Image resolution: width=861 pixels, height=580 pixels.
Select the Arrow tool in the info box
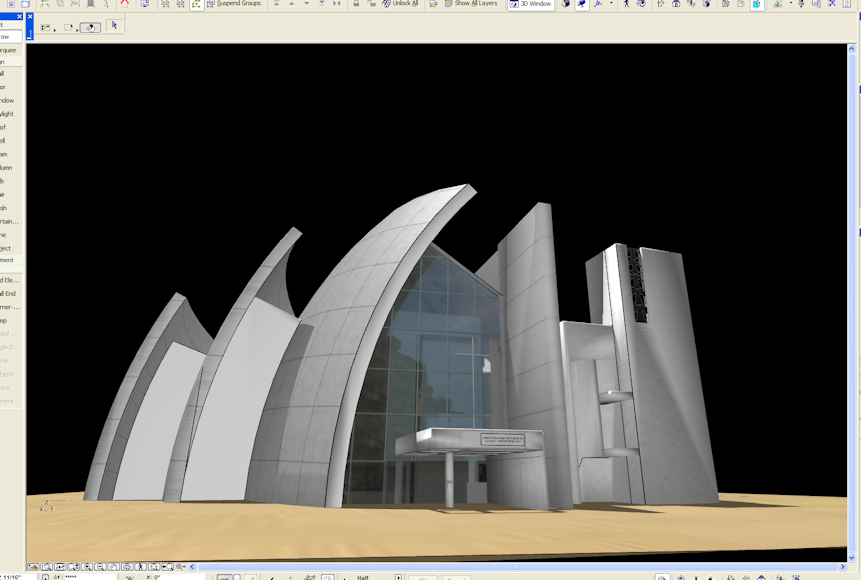point(114,25)
